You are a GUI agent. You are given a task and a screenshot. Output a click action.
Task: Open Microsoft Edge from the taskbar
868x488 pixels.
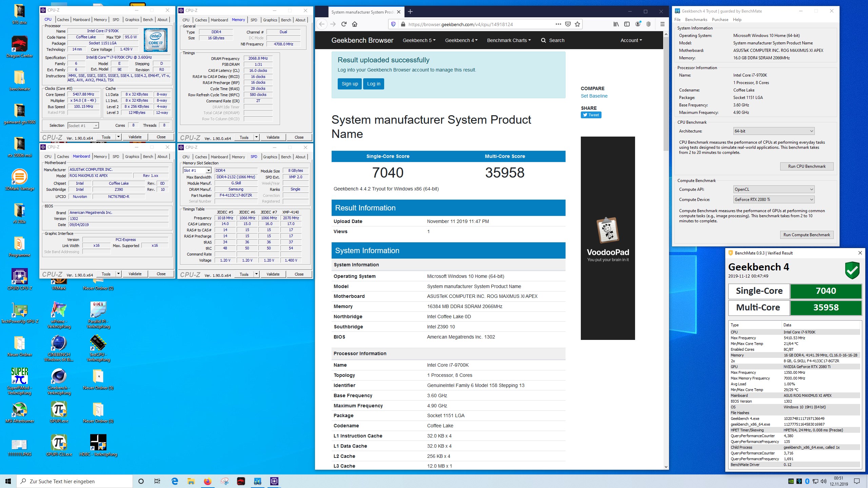coord(175,481)
